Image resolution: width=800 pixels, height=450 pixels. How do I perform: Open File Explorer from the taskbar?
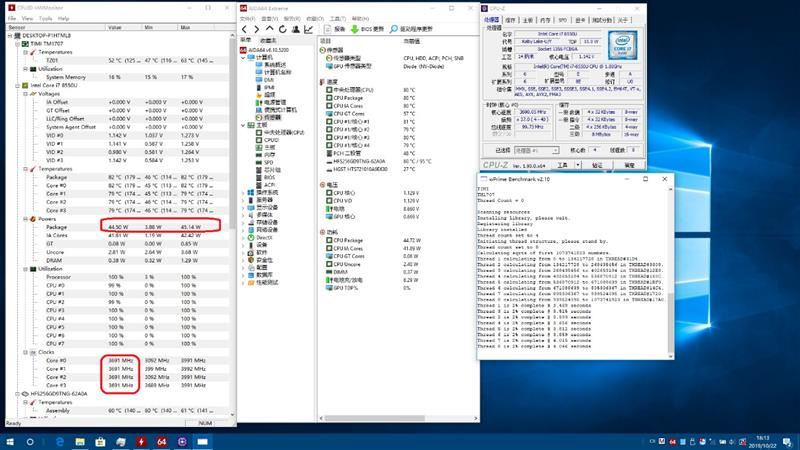[80, 442]
